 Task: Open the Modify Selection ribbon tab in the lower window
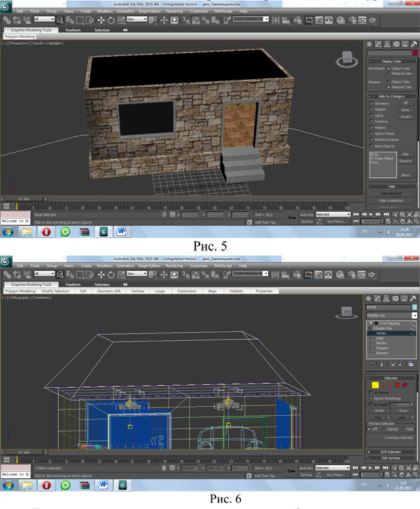(55, 291)
